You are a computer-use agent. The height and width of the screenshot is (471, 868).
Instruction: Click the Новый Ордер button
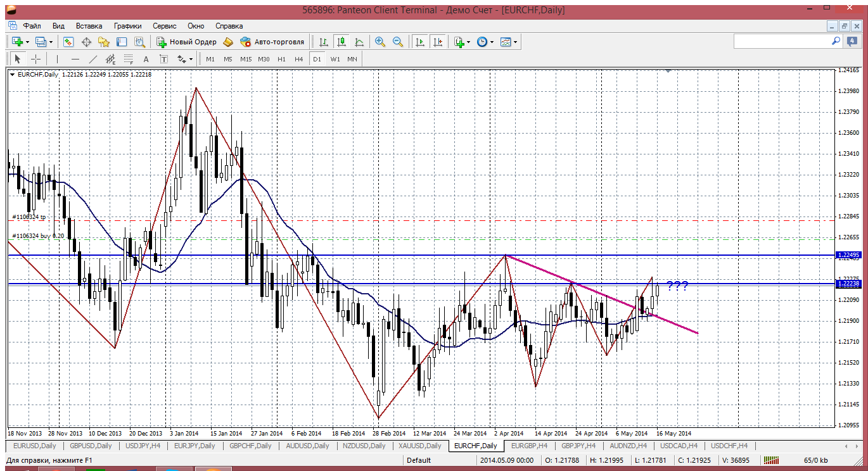point(187,42)
